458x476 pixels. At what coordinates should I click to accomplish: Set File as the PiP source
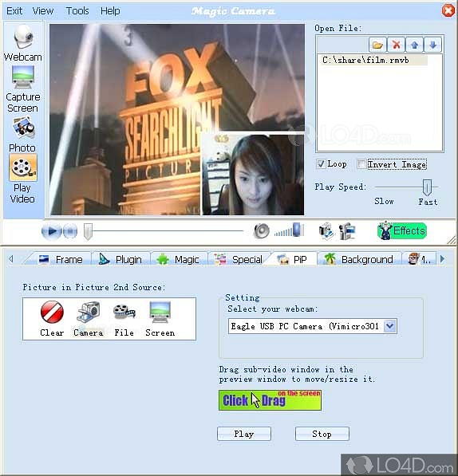(x=124, y=319)
